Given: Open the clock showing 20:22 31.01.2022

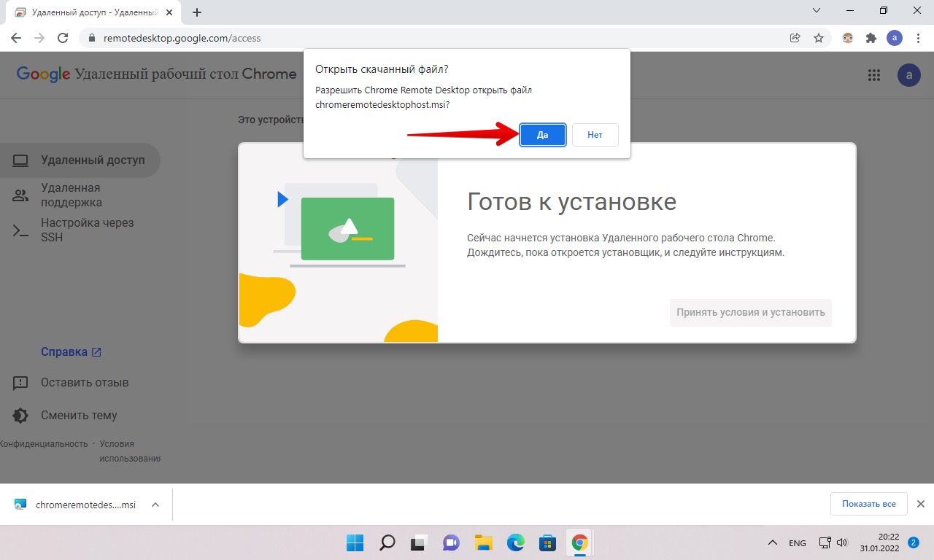Looking at the screenshot, I should tap(879, 542).
